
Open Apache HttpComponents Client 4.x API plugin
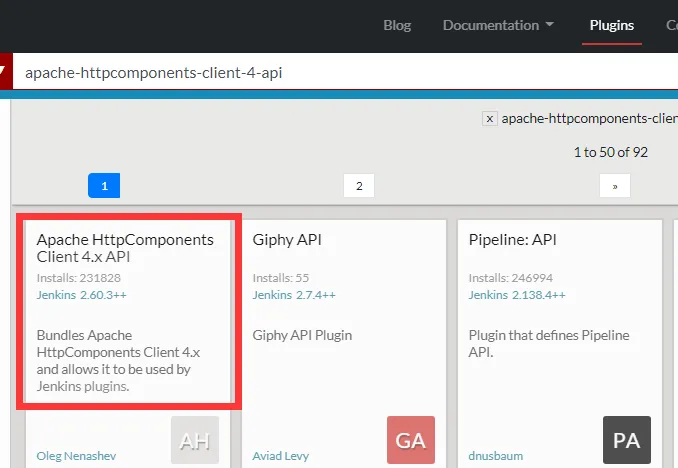125,247
